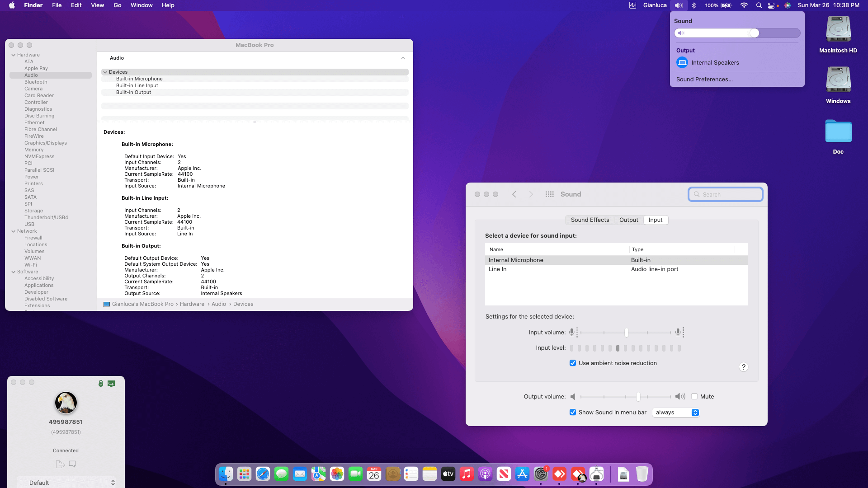Screen dimensions: 868x488
Task: Select the Line In input device
Action: pyautogui.click(x=497, y=269)
